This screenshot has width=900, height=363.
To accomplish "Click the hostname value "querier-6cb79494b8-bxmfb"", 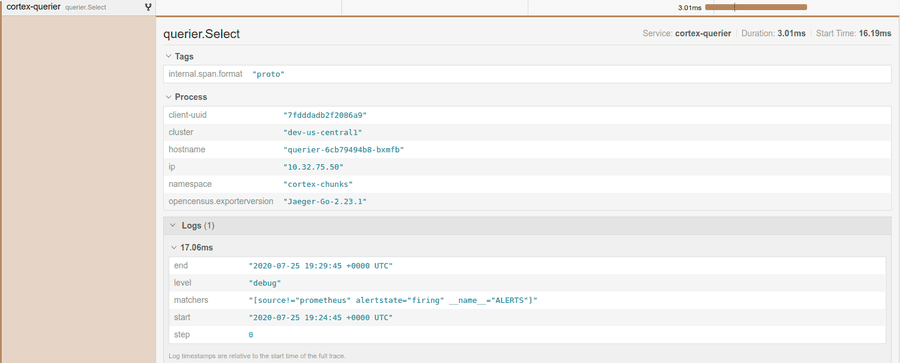I will point(344,150).
